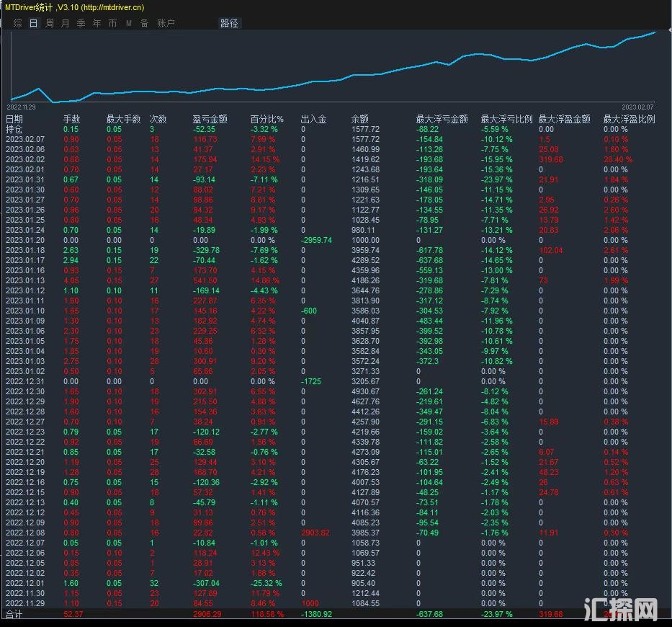Click the 路径 path button
The image size is (672, 627).
point(229,23)
